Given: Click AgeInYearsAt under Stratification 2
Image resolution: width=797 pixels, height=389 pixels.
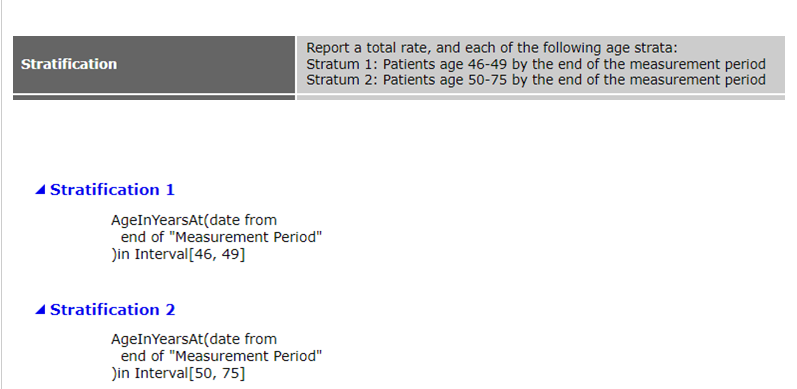Looking at the screenshot, I should pyautogui.click(x=158, y=339).
